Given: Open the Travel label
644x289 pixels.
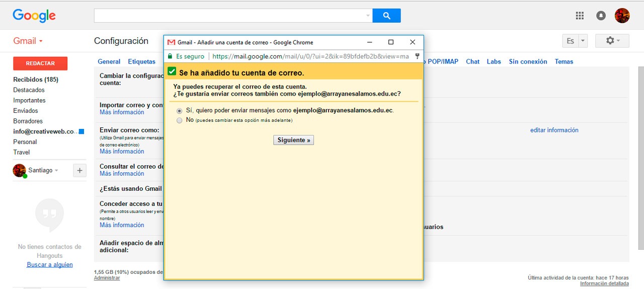Looking at the screenshot, I should coord(22,152).
